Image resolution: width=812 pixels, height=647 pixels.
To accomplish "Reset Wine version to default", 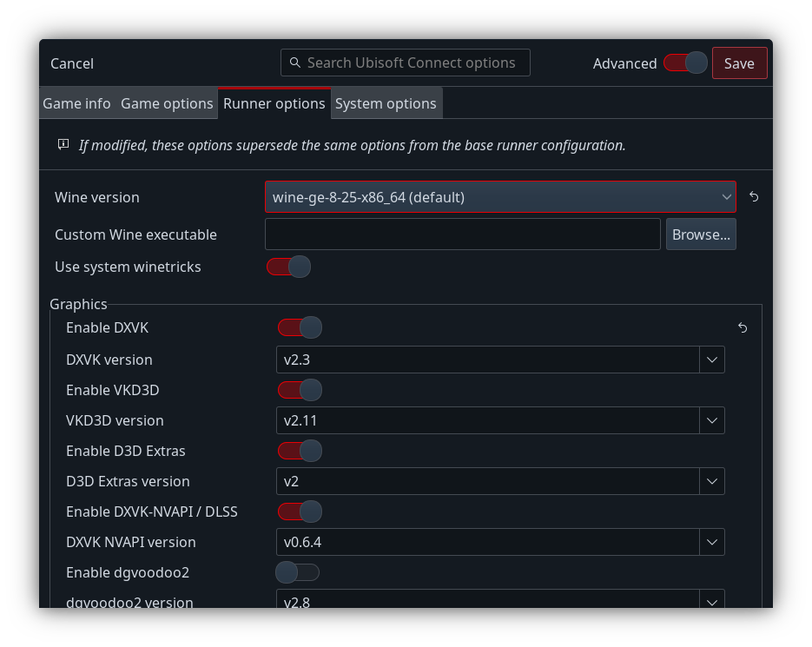I will point(754,197).
